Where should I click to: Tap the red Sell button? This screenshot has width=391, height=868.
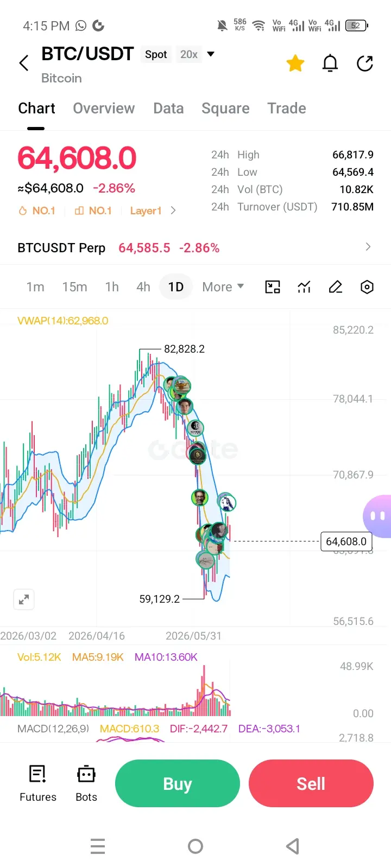click(311, 783)
